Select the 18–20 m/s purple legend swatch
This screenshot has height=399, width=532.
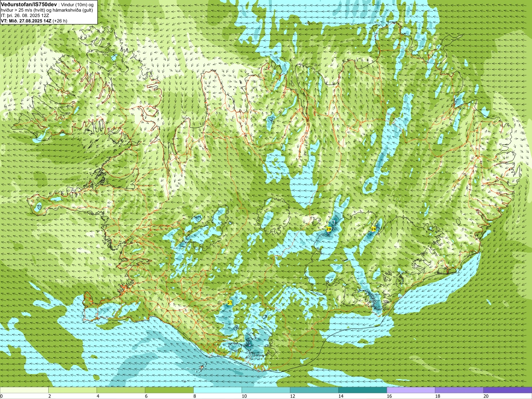[x=459, y=390]
